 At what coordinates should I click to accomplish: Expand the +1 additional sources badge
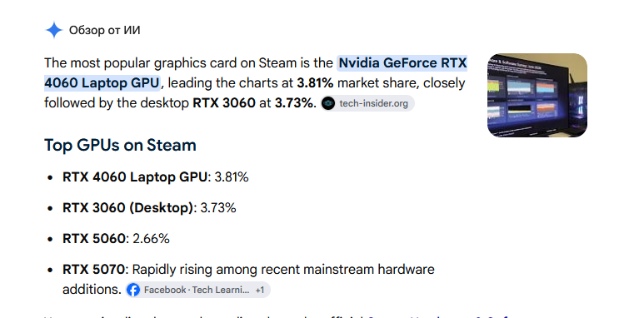[260, 290]
